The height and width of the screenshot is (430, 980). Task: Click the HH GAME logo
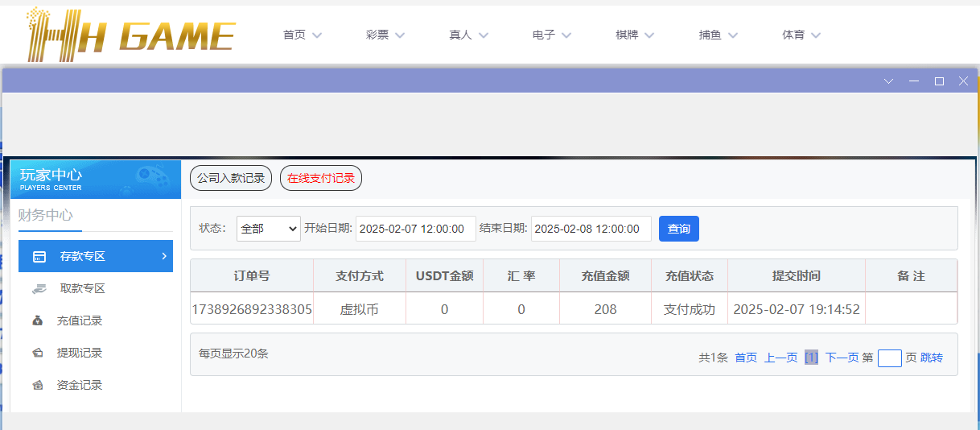tap(130, 35)
